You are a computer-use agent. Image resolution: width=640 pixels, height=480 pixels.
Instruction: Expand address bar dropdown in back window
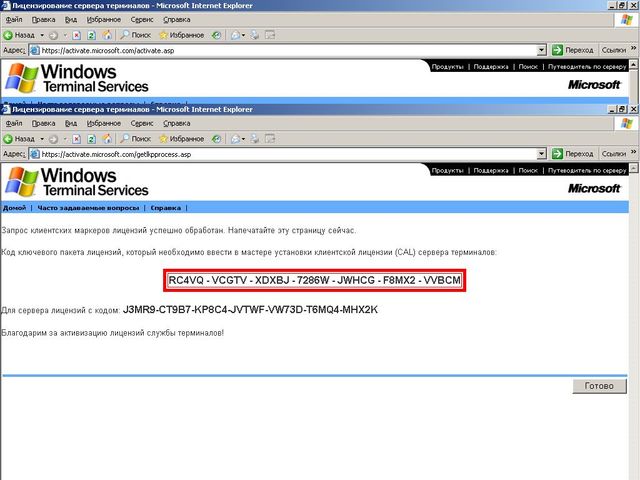541,50
